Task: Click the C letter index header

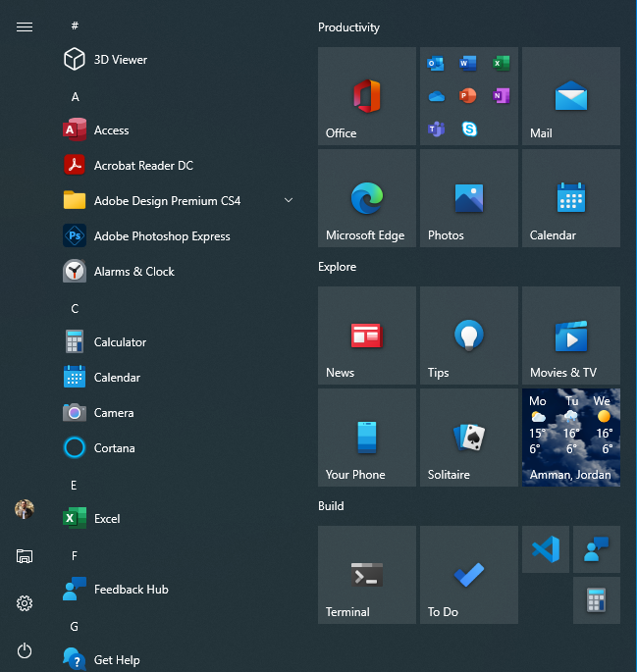Action: [x=75, y=309]
